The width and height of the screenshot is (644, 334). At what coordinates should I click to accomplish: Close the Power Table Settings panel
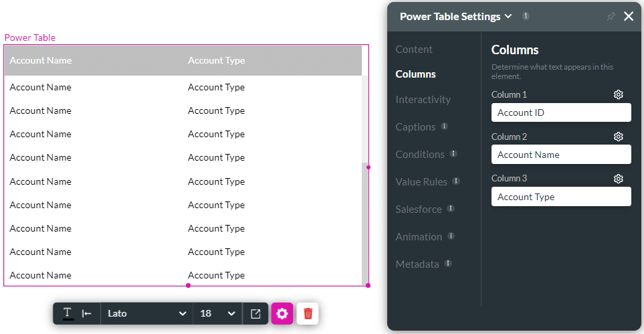pyautogui.click(x=629, y=16)
